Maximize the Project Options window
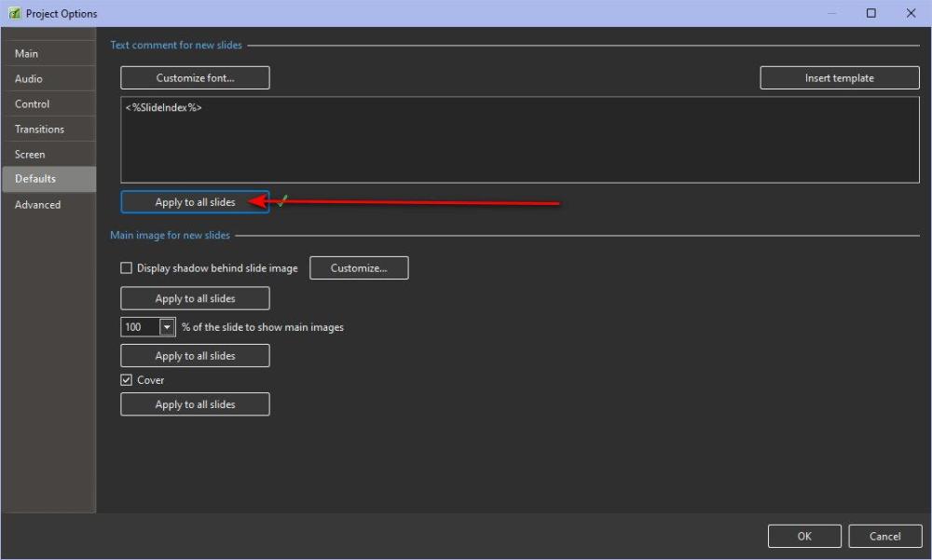This screenshot has height=560, width=932. (x=870, y=14)
